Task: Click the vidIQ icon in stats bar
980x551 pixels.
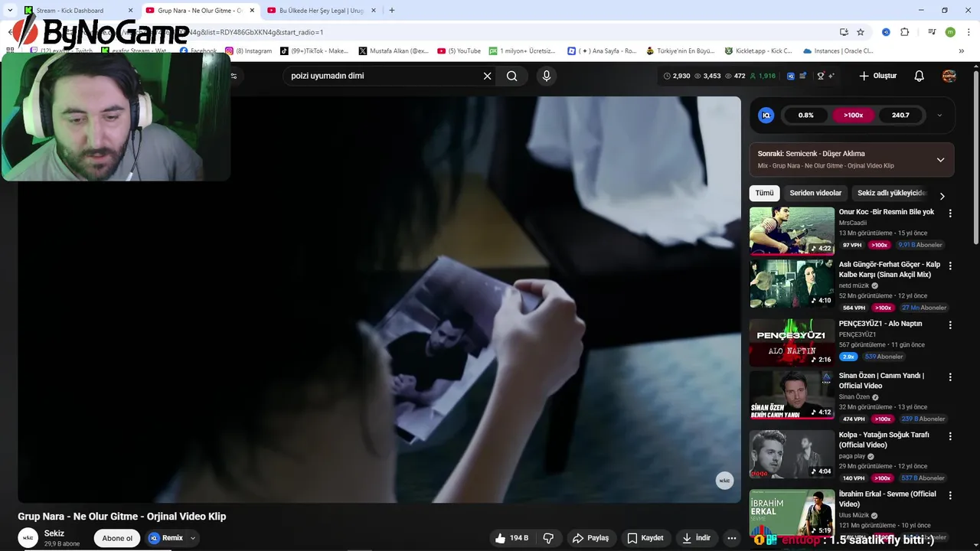Action: [x=790, y=76]
